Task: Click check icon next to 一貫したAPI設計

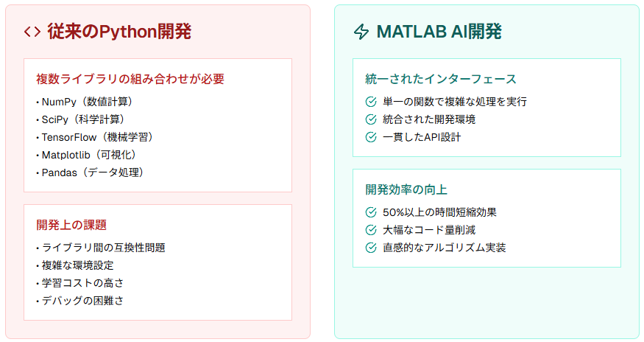Action: click(371, 137)
